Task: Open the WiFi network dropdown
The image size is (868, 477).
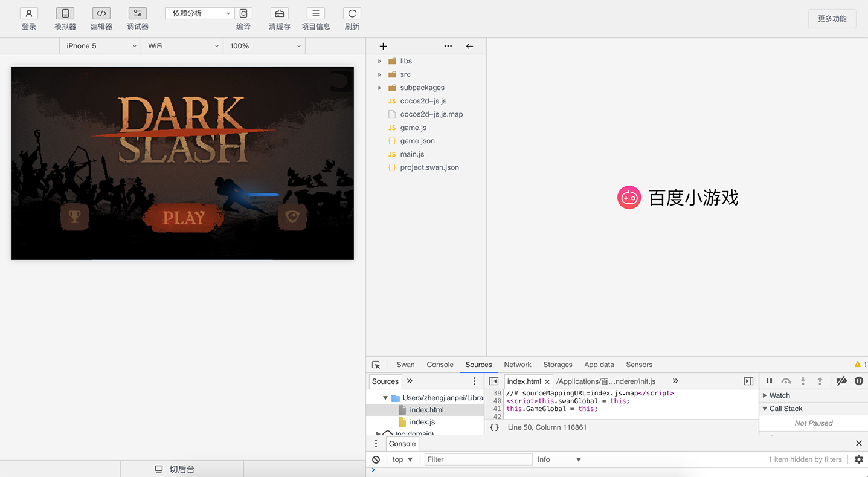Action: 182,46
